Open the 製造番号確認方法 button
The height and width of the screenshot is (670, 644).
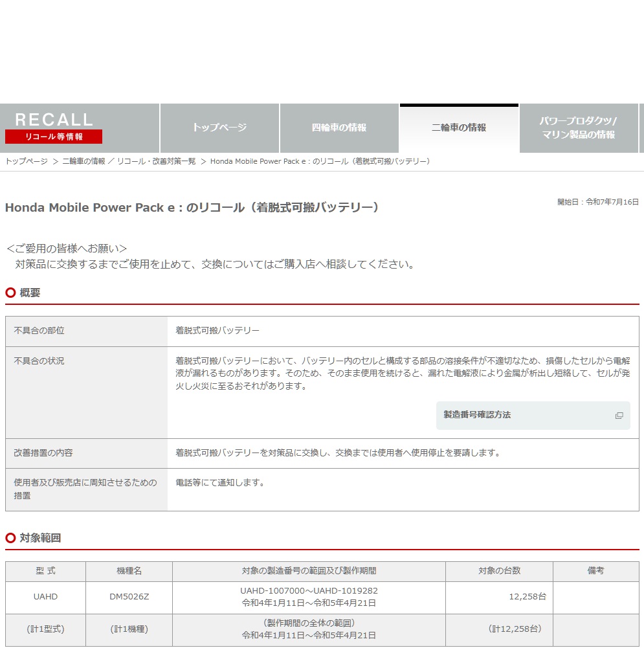(533, 415)
